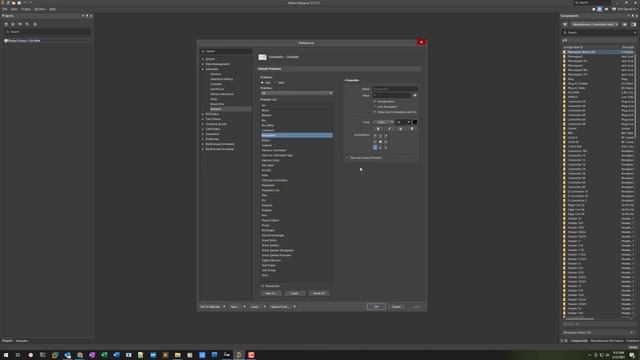This screenshot has width=640, height=360.
Task: Open the font size dropdown
Action: coord(403,122)
